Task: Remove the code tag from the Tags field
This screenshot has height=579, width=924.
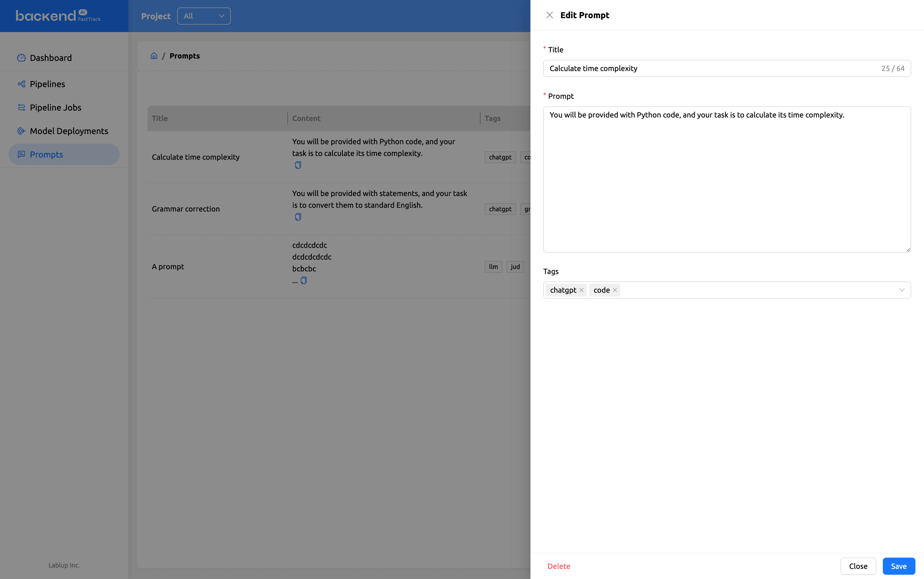Action: (x=615, y=290)
